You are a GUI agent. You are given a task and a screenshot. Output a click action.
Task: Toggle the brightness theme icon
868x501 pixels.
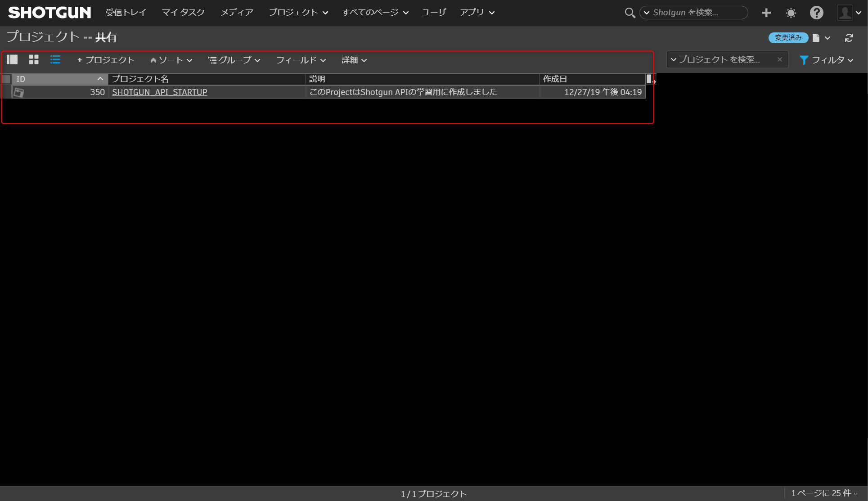click(x=791, y=13)
